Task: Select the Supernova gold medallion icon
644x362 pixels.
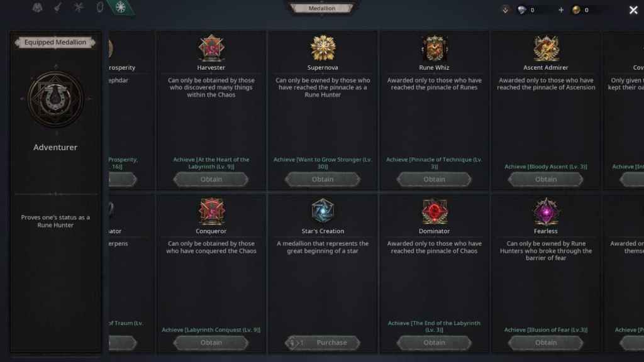Action: tap(323, 48)
